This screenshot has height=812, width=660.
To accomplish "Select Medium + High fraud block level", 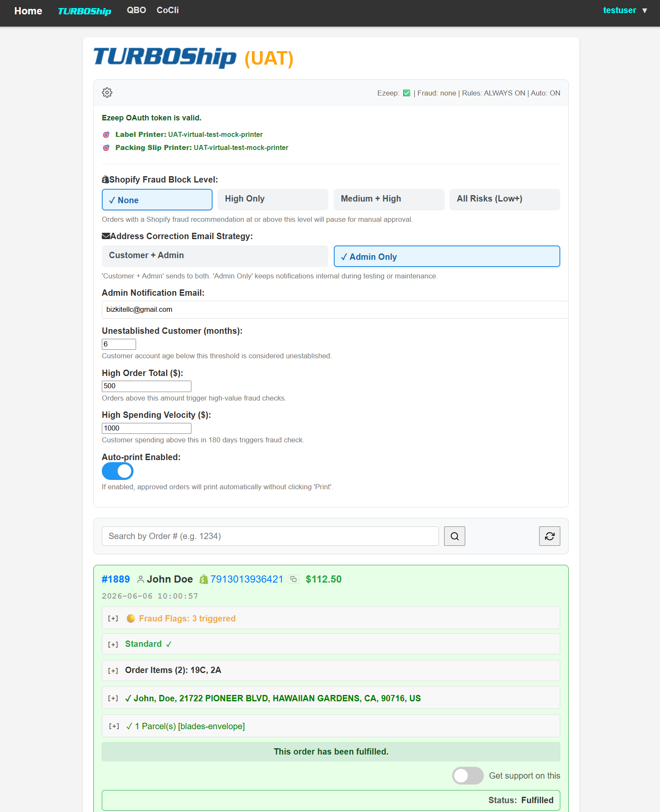I will (x=389, y=199).
